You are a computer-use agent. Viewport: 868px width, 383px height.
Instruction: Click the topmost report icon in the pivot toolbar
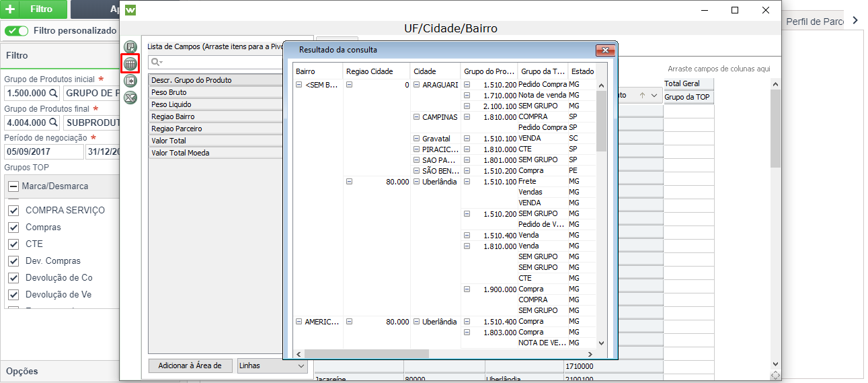(x=130, y=46)
